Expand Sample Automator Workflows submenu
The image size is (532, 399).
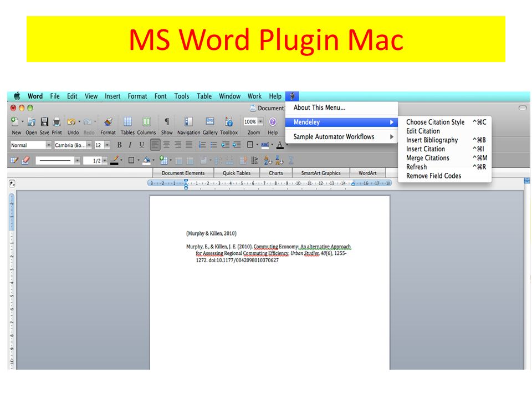coord(341,137)
